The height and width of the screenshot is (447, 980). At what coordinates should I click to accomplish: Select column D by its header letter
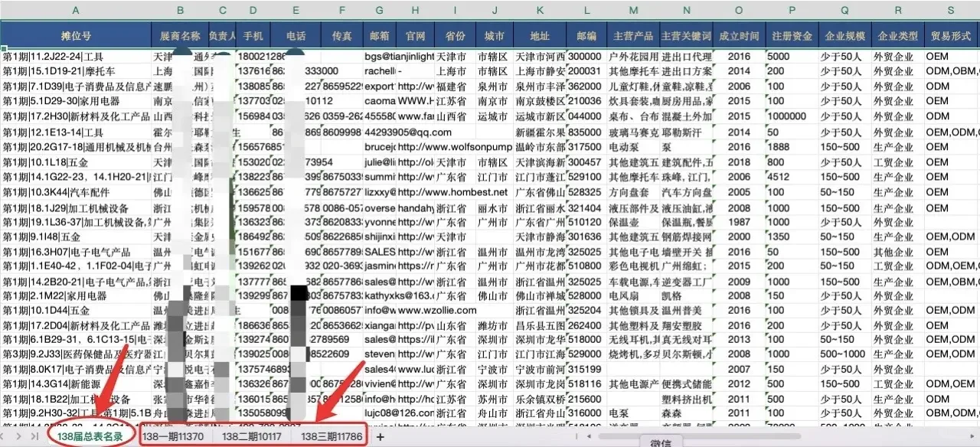(253, 10)
